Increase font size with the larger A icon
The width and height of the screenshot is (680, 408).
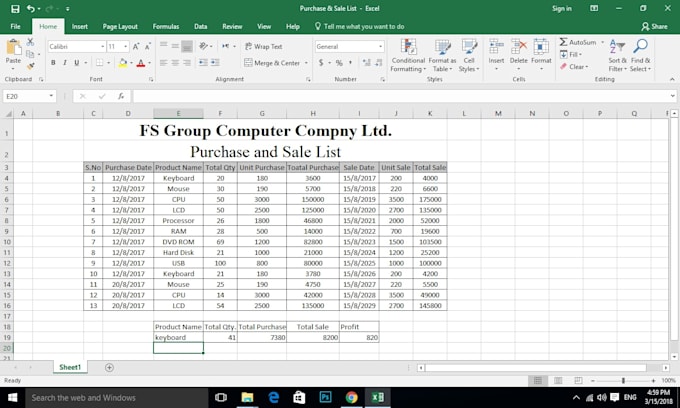(136, 46)
